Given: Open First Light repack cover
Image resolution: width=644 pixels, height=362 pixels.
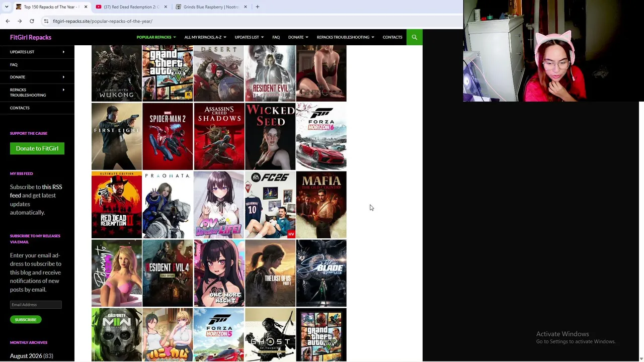Looking at the screenshot, I should click(117, 137).
